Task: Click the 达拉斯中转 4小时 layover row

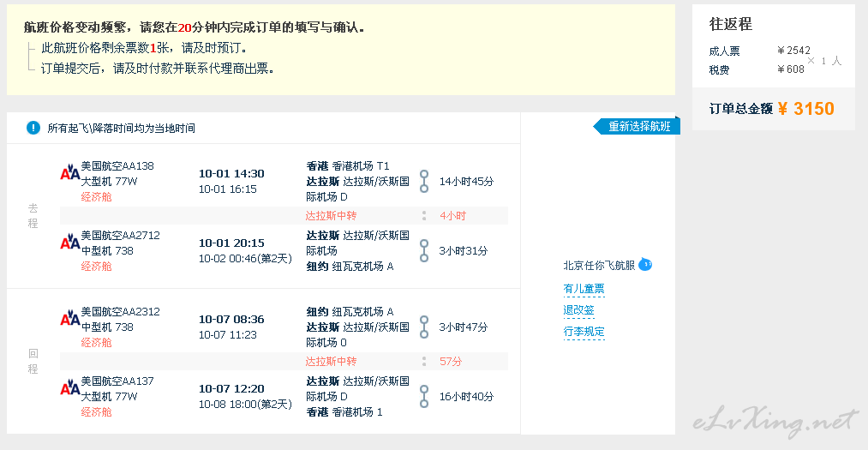Action: (x=284, y=216)
